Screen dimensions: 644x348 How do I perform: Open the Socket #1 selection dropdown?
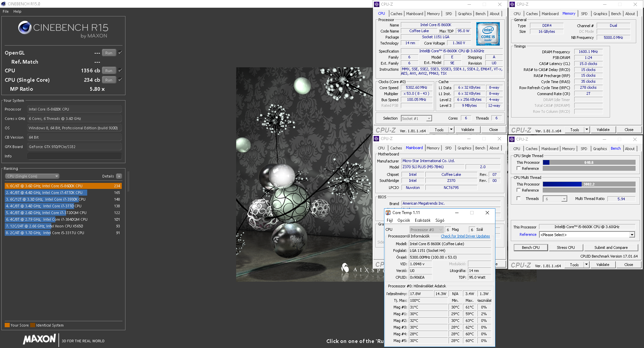(416, 119)
